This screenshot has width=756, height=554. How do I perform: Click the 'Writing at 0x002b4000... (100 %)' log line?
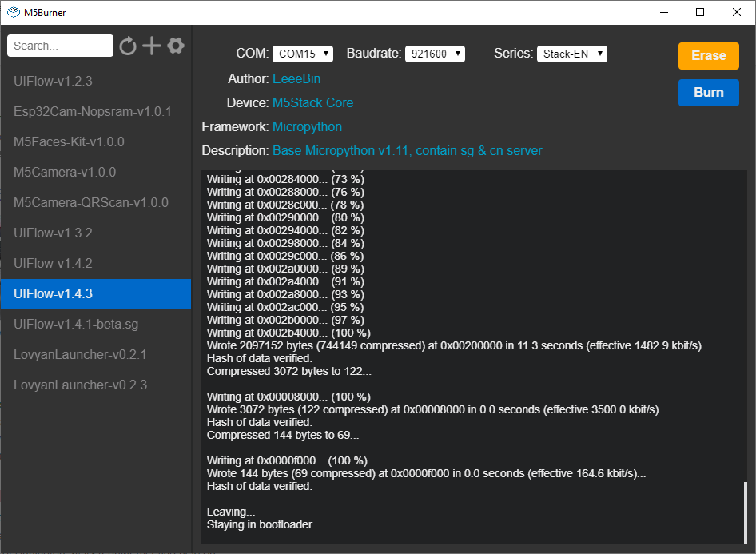coord(288,333)
